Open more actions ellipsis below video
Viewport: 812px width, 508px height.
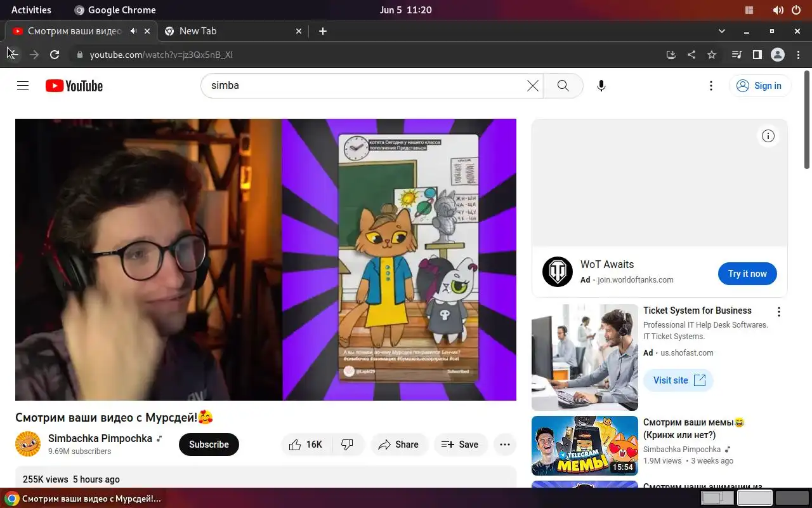[505, 444]
